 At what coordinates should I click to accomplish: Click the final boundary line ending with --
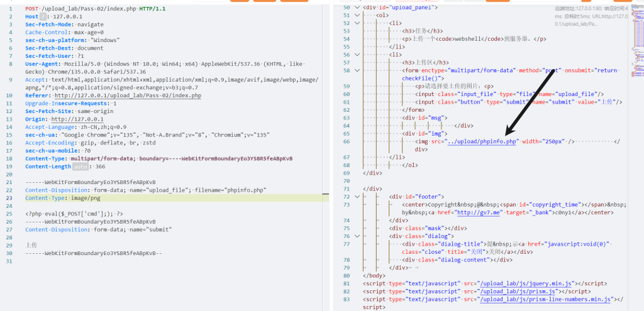[94, 253]
